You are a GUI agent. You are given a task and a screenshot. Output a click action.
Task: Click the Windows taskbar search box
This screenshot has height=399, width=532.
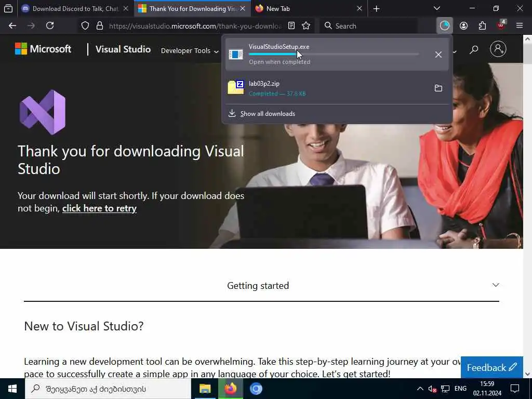(x=108, y=389)
